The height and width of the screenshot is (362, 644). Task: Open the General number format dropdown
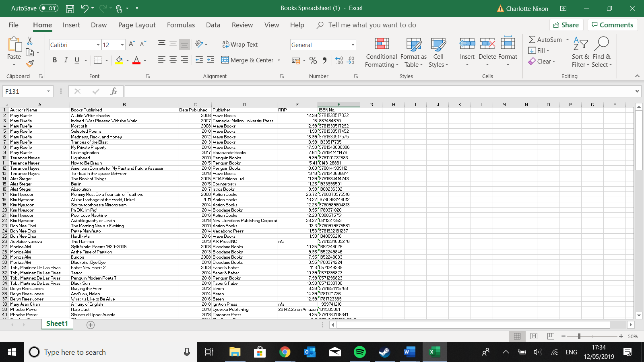point(353,45)
